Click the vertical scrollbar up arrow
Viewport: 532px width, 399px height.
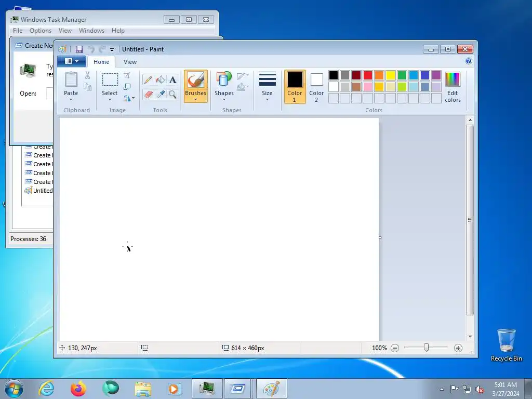tap(470, 120)
